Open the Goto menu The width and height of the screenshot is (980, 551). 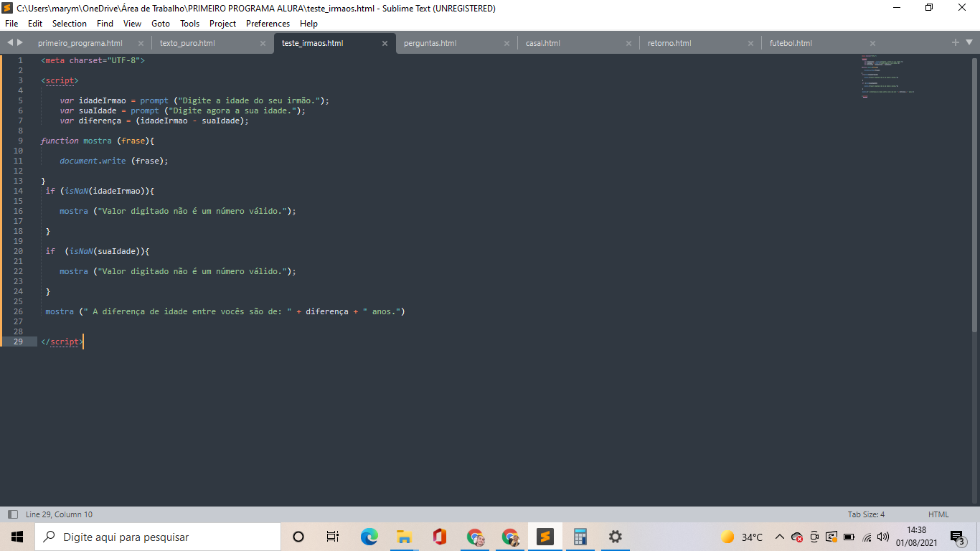pos(161,24)
